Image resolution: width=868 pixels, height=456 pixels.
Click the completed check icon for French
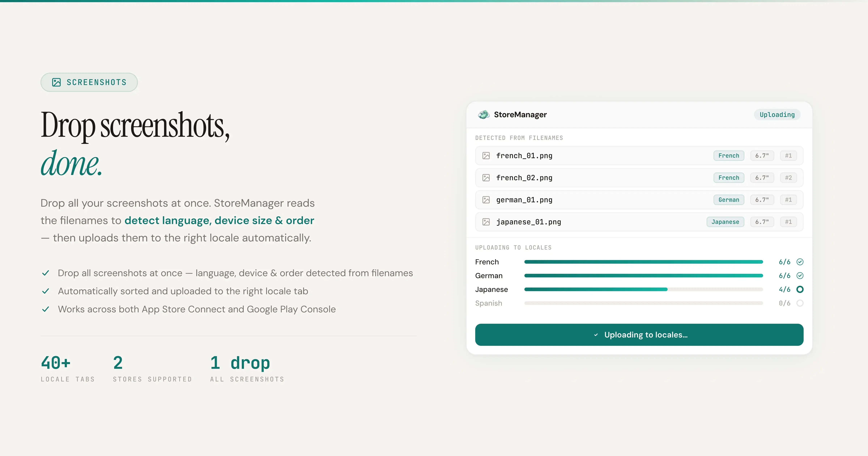point(800,262)
